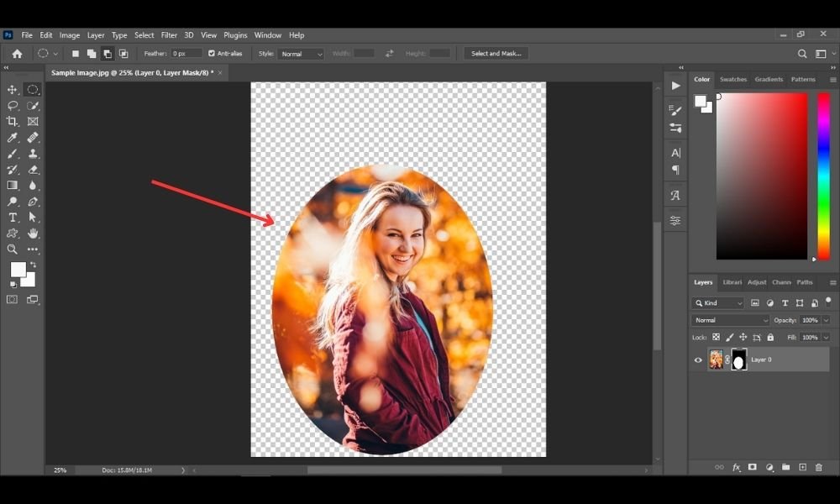Toggle lock transparent pixels for the layer
This screenshot has width=840, height=504.
click(716, 338)
